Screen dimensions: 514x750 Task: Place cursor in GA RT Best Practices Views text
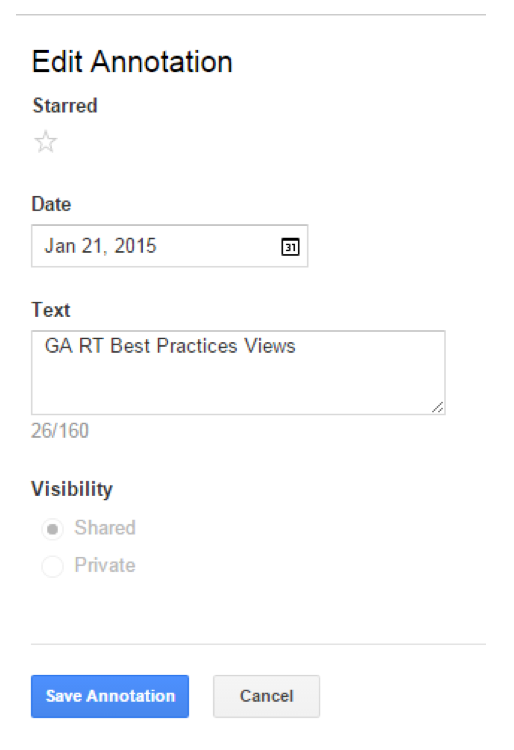pyautogui.click(x=170, y=346)
